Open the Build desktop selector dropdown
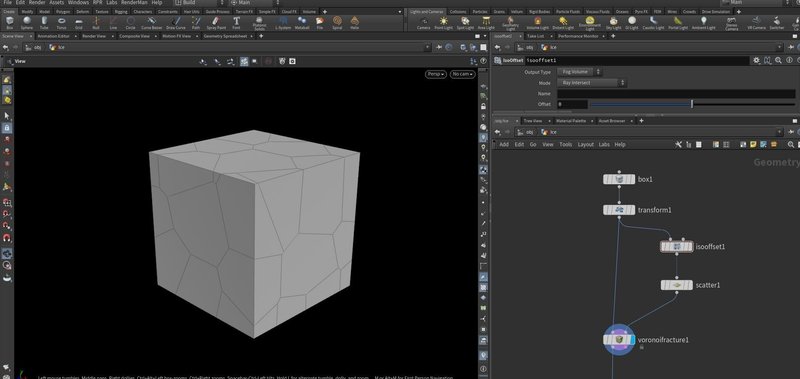 [x=199, y=3]
